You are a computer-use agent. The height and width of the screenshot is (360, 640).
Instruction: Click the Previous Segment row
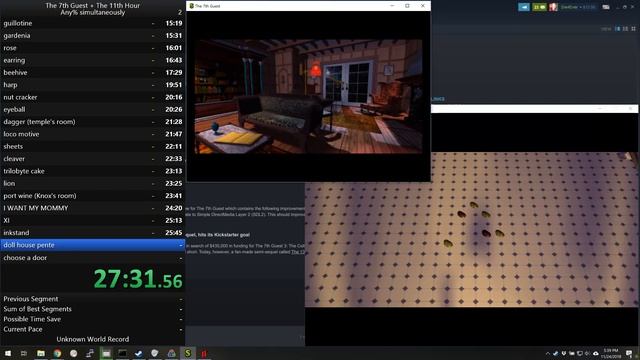[x=93, y=299]
